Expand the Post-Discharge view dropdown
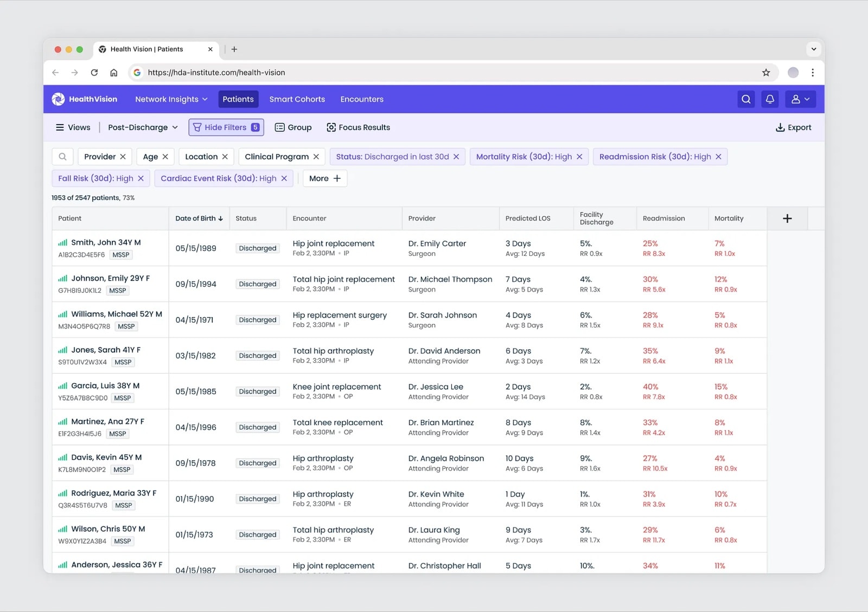 tap(143, 127)
